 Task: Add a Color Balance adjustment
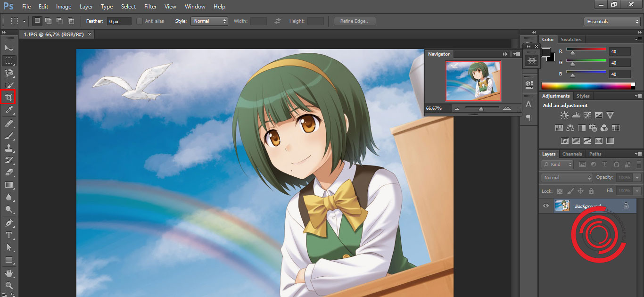[x=570, y=128]
